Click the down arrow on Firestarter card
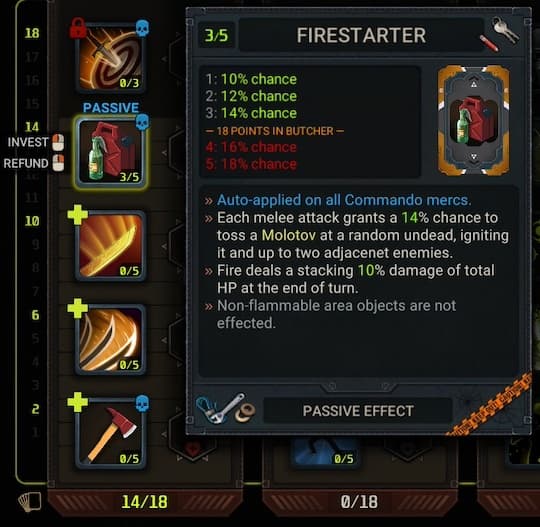 474,157
